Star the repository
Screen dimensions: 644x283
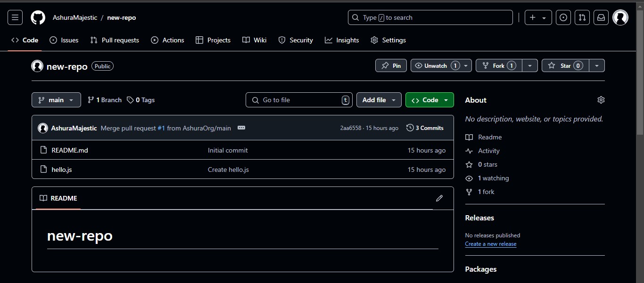click(565, 66)
